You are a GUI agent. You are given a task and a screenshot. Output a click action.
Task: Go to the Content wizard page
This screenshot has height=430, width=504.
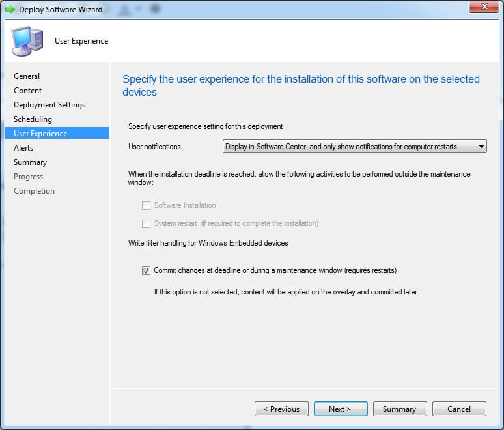tap(27, 91)
